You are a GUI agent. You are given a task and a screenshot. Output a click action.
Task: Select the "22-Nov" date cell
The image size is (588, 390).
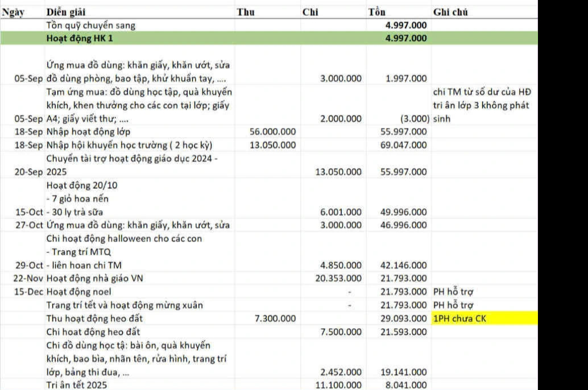[x=29, y=279]
